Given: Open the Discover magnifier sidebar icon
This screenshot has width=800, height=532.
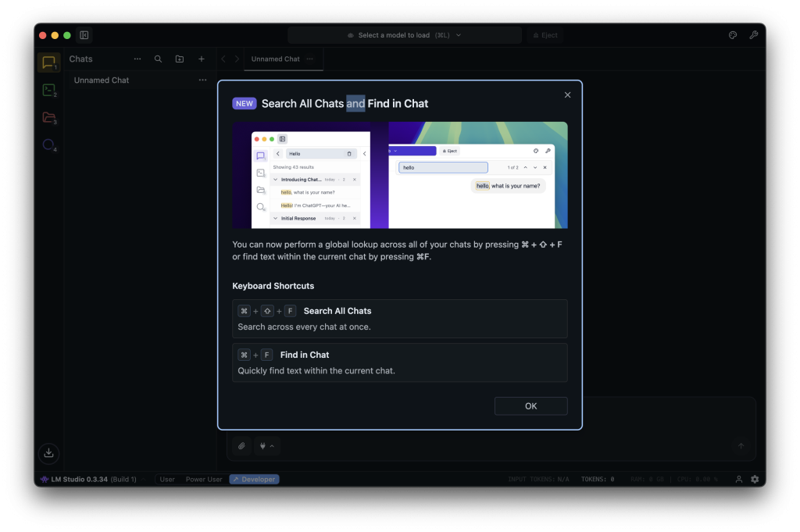Looking at the screenshot, I should click(48, 145).
